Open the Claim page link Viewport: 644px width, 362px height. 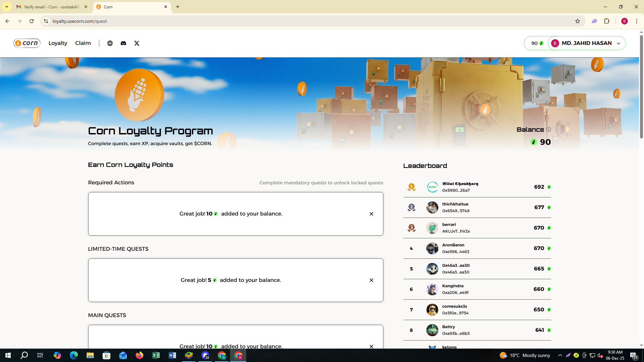pyautogui.click(x=83, y=43)
